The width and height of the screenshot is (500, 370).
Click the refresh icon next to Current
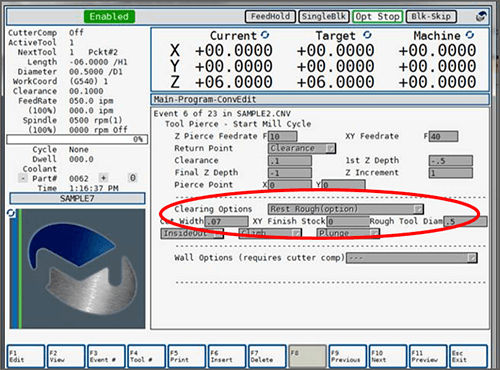(x=265, y=35)
